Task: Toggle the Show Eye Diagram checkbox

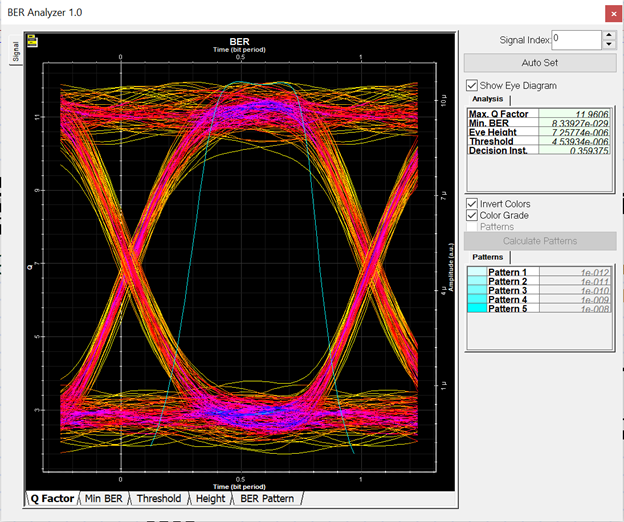Action: 473,86
